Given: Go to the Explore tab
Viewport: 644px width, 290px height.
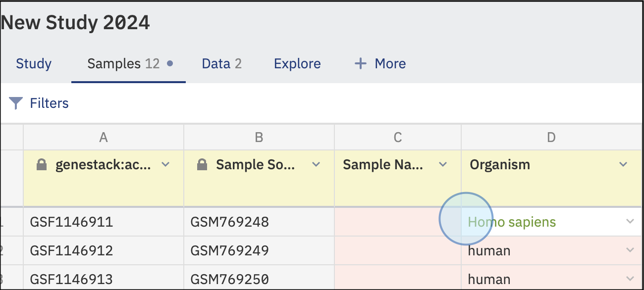Looking at the screenshot, I should pyautogui.click(x=297, y=63).
